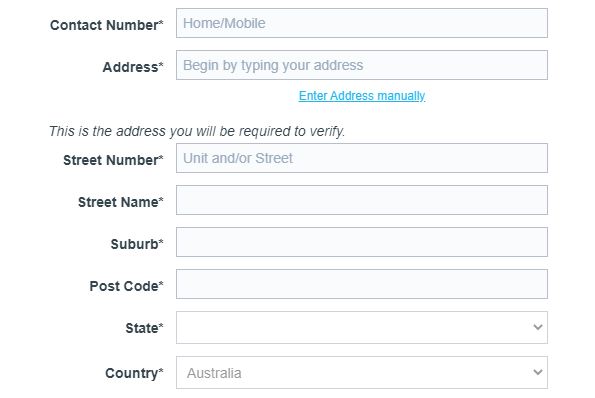Select the Street Name text field

[x=362, y=200]
